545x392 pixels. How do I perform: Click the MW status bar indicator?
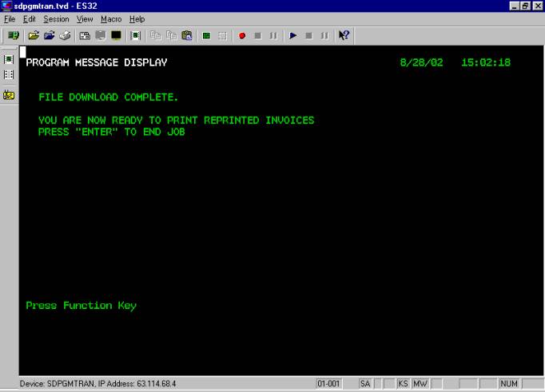coord(420,384)
